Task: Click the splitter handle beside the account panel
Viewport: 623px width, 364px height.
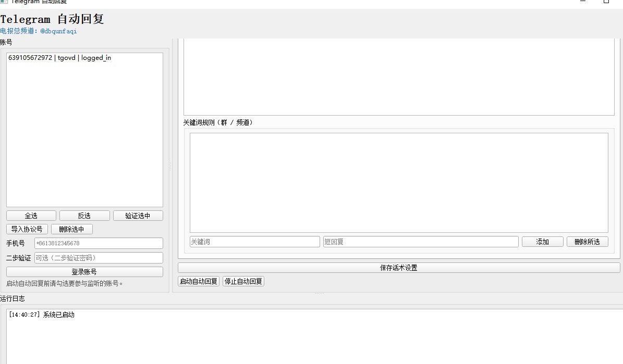Action: pos(170,166)
